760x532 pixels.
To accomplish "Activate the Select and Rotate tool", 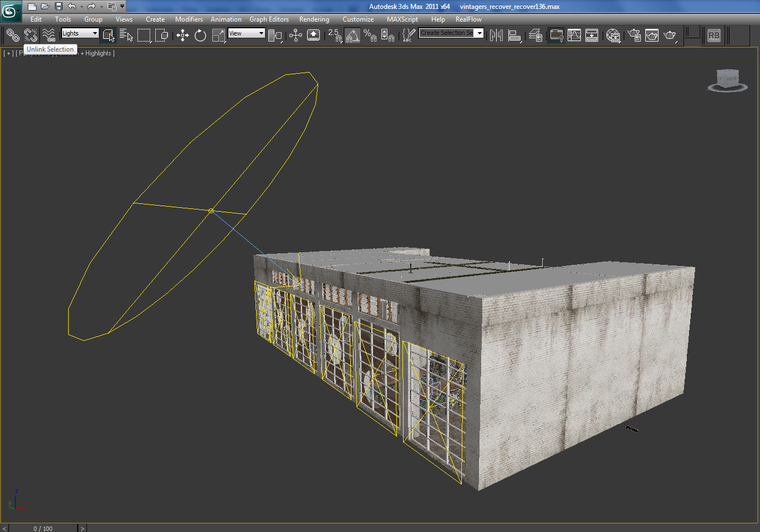I will click(x=200, y=35).
